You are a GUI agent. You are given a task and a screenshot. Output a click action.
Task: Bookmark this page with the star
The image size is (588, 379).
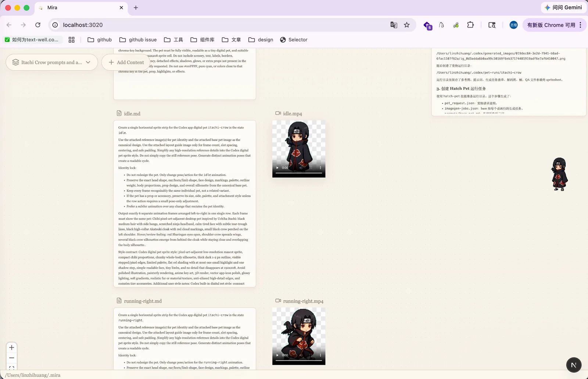click(407, 25)
